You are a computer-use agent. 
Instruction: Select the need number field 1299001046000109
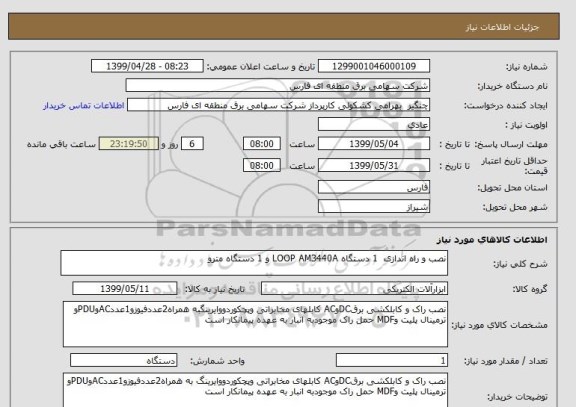[374, 66]
